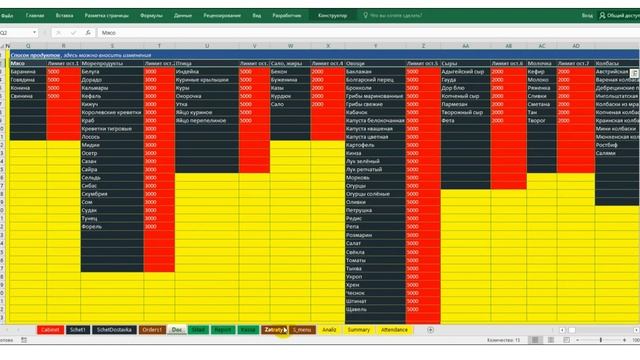640x360 pixels.
Task: Click the macro record icon in status bar
Action: (24, 340)
